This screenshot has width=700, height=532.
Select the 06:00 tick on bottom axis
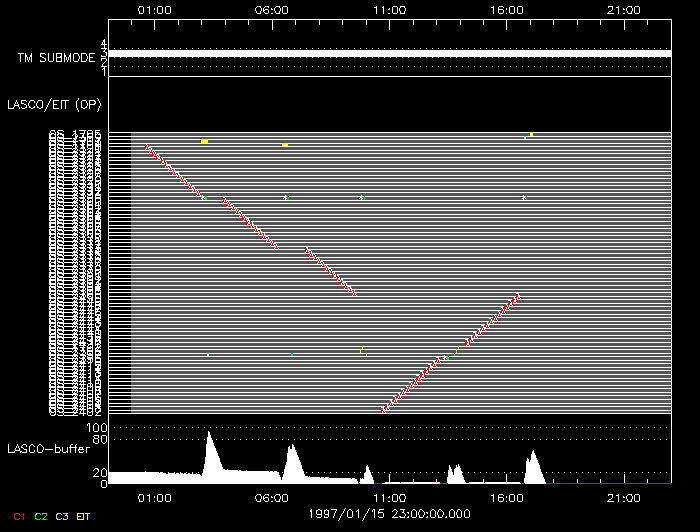coord(271,497)
